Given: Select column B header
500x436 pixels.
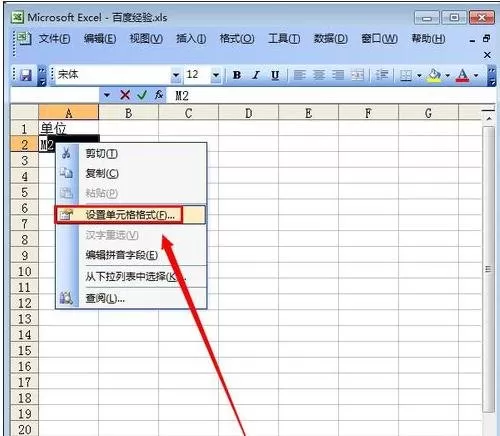Looking at the screenshot, I should tap(128, 113).
